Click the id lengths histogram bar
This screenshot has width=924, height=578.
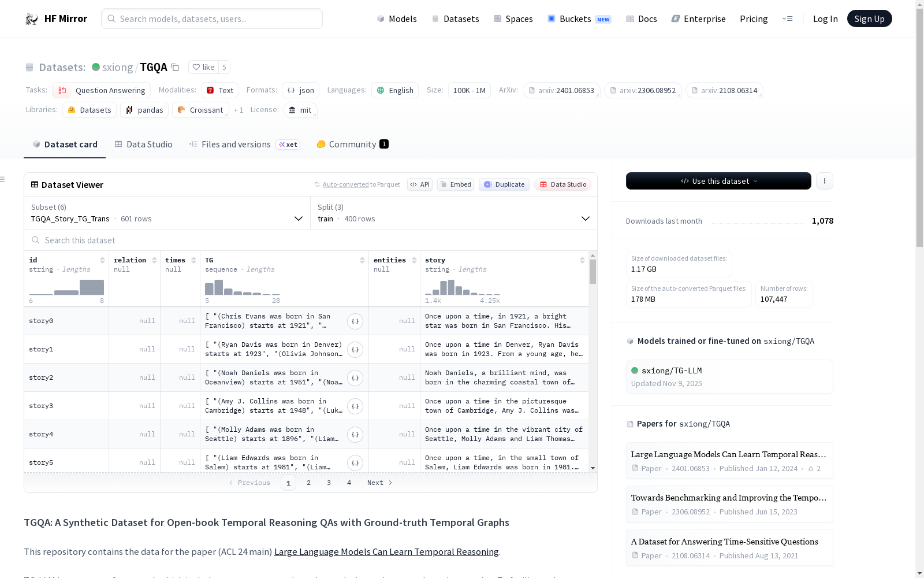point(66,287)
